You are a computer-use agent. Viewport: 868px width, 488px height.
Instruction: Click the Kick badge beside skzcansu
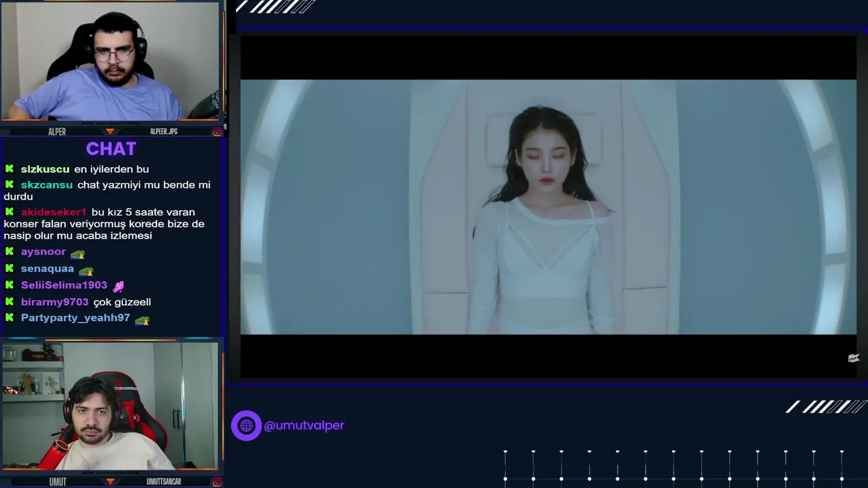(x=9, y=184)
